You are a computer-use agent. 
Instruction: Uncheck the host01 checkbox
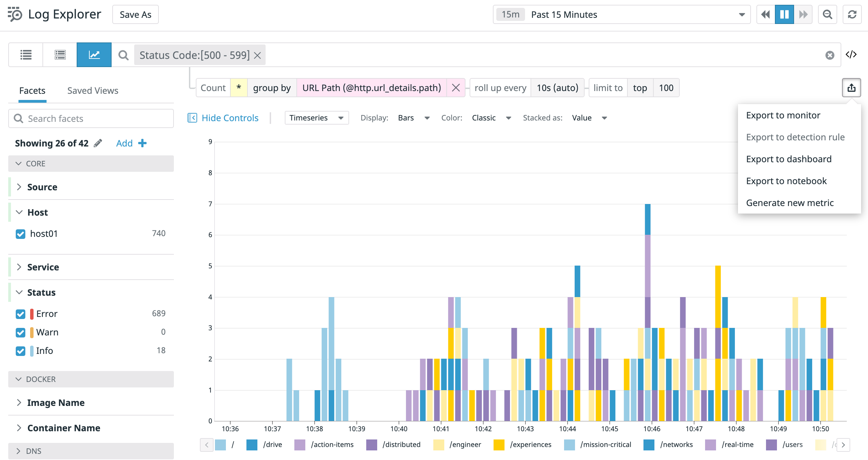tap(21, 234)
